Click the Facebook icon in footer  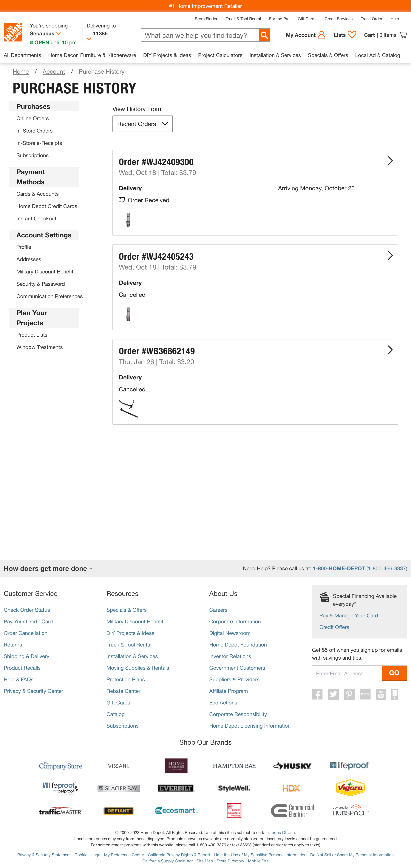pos(317,694)
